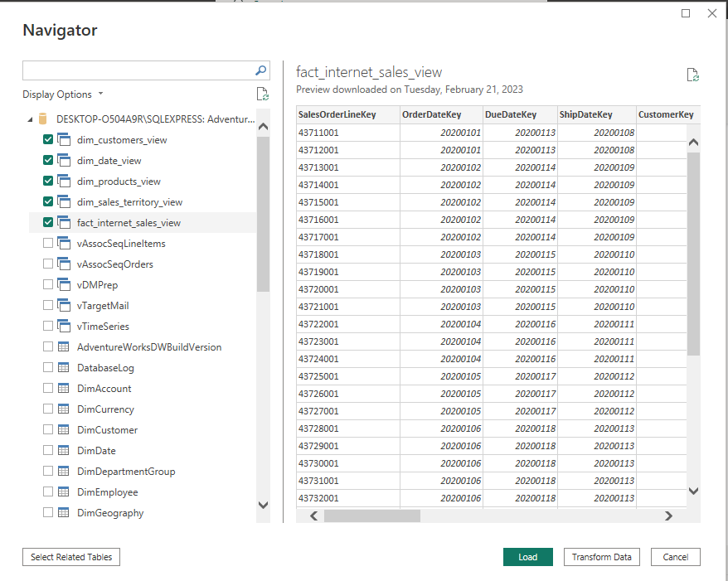This screenshot has width=728, height=581.
Task: Click the Select Related Tables button
Action: click(x=71, y=557)
